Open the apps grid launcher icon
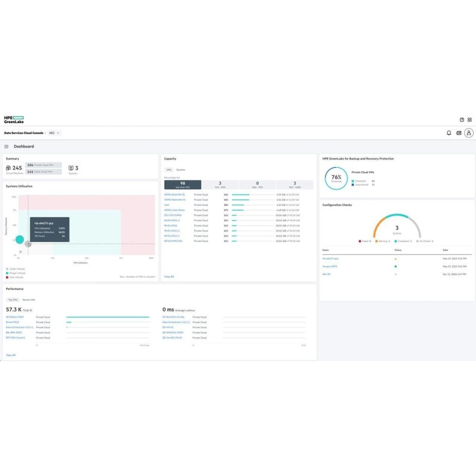This screenshot has height=476, width=476. (x=469, y=120)
